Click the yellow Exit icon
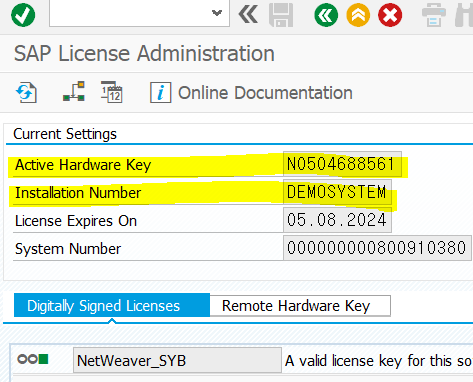The height and width of the screenshot is (382, 473). [x=358, y=15]
